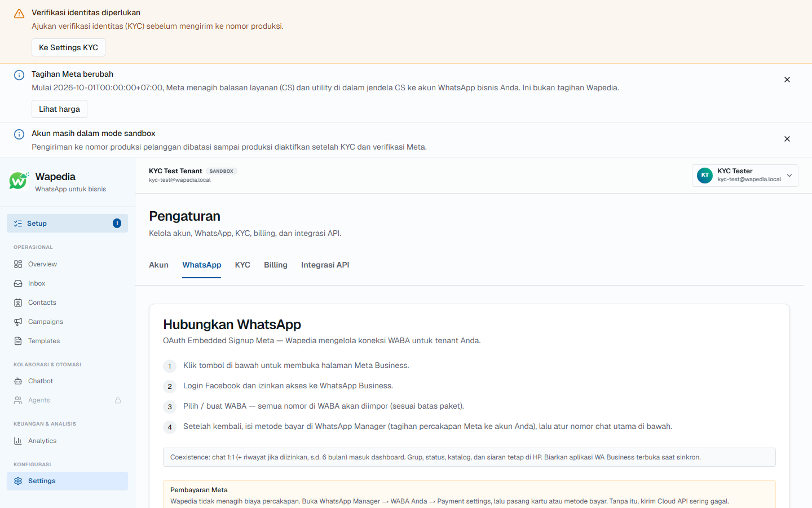Dismiss the Tagihan Meta berubah banner
This screenshot has height=508, width=812.
coord(787,80)
